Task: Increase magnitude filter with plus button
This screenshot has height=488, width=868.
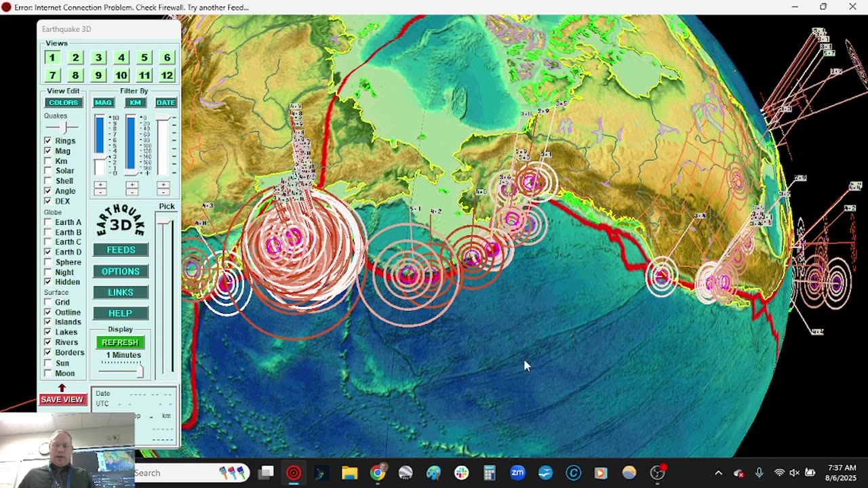Action: (100, 184)
